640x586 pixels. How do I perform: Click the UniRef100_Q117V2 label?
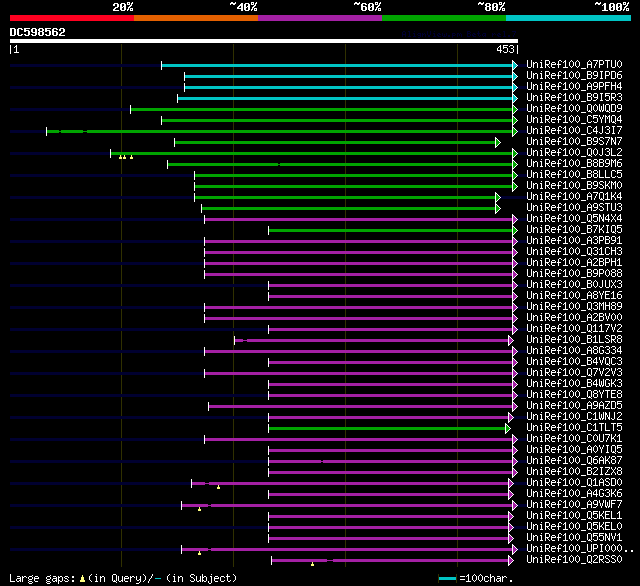tap(574, 329)
